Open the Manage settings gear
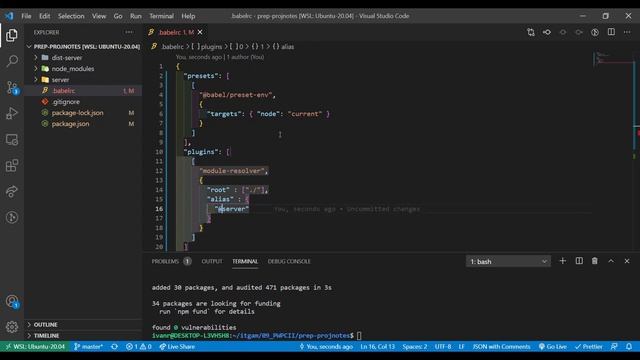Screen dimensions: 640x360 (12, 327)
